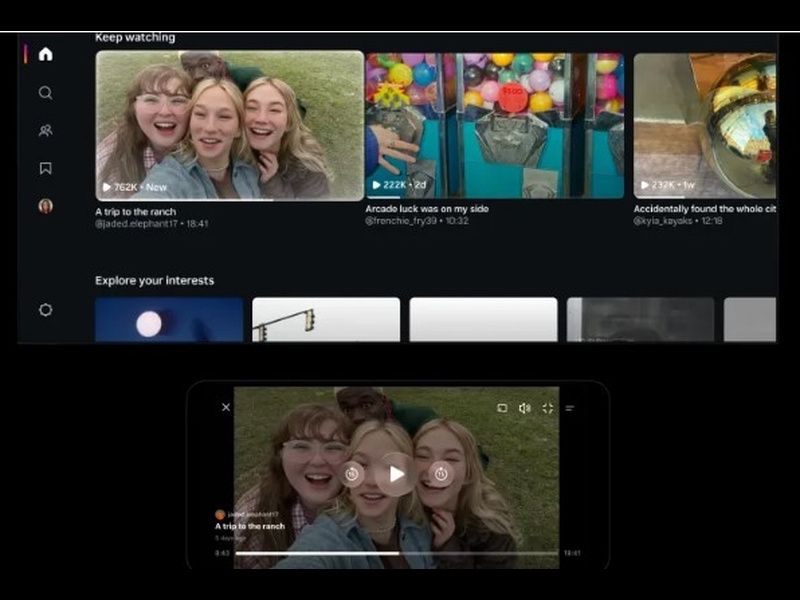Click the player's "A trip to the ranch" title
The height and width of the screenshot is (600, 800).
[x=250, y=526]
